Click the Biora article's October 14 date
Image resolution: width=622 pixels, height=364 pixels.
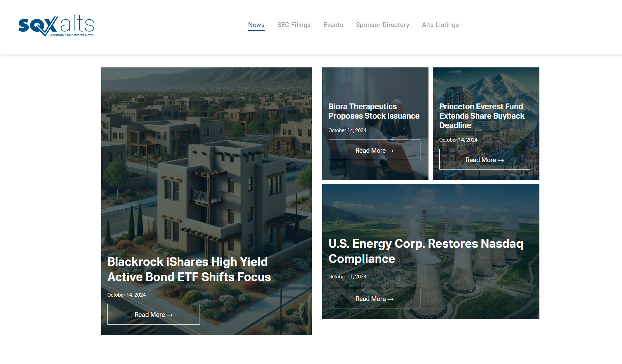347,130
